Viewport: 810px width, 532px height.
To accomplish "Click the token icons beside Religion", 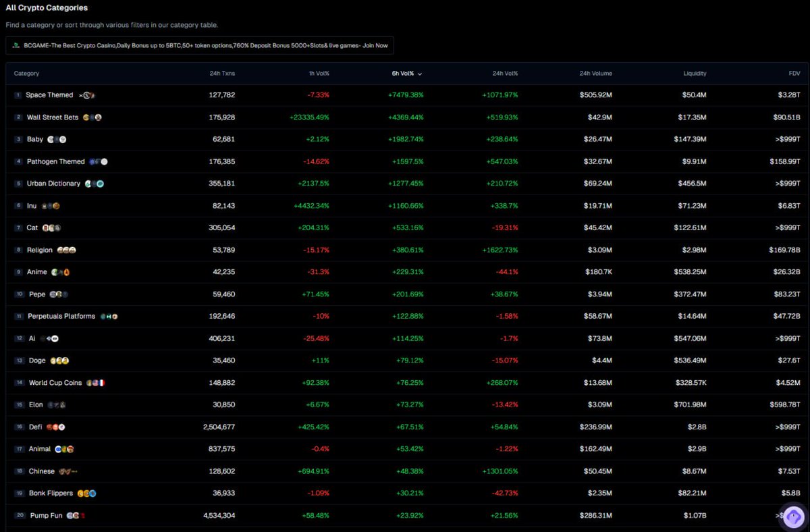I will (x=67, y=250).
